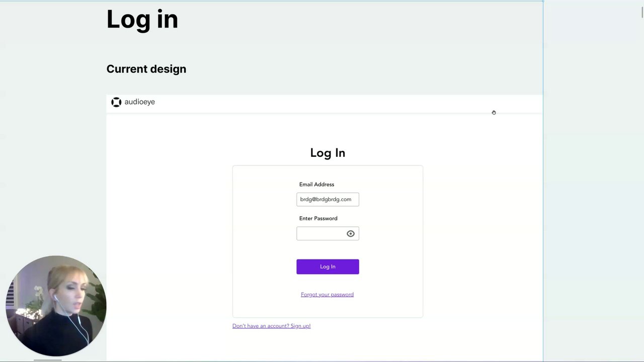Click the audioeye circular logo icon

coord(116,102)
